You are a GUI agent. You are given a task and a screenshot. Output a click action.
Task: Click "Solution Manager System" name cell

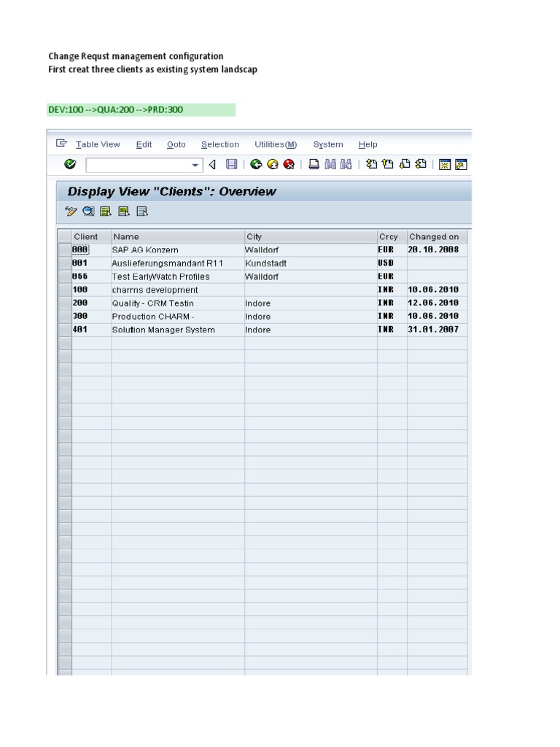click(178, 330)
